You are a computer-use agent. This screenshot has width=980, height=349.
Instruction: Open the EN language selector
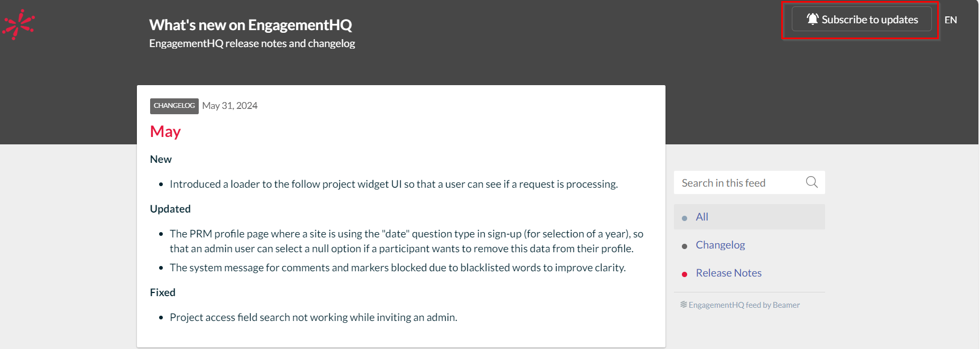pos(951,20)
